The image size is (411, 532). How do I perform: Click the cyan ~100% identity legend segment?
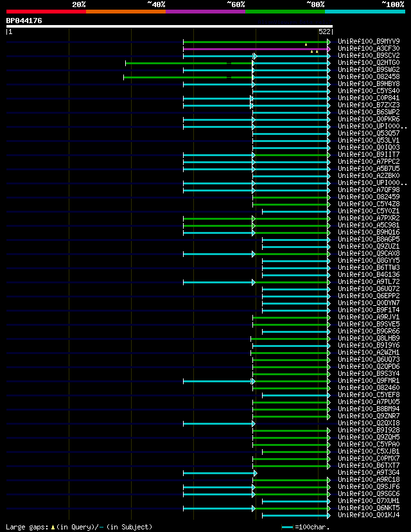(x=365, y=12)
